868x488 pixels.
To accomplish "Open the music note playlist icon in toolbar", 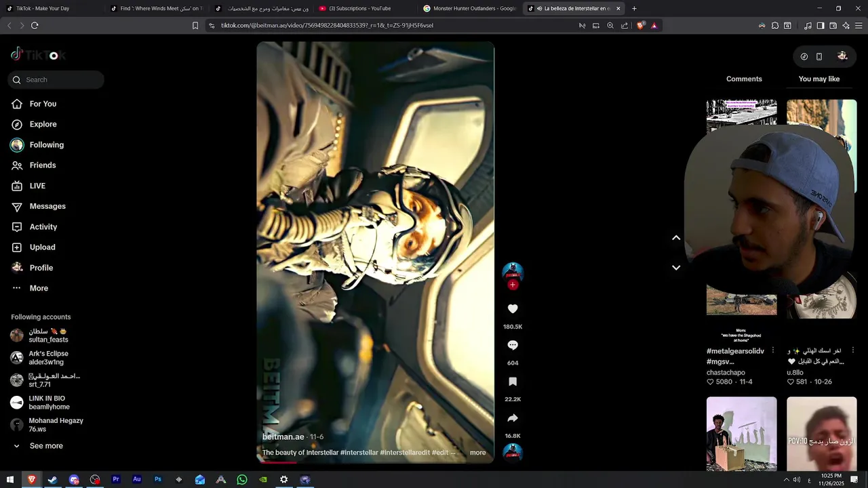I will (808, 26).
